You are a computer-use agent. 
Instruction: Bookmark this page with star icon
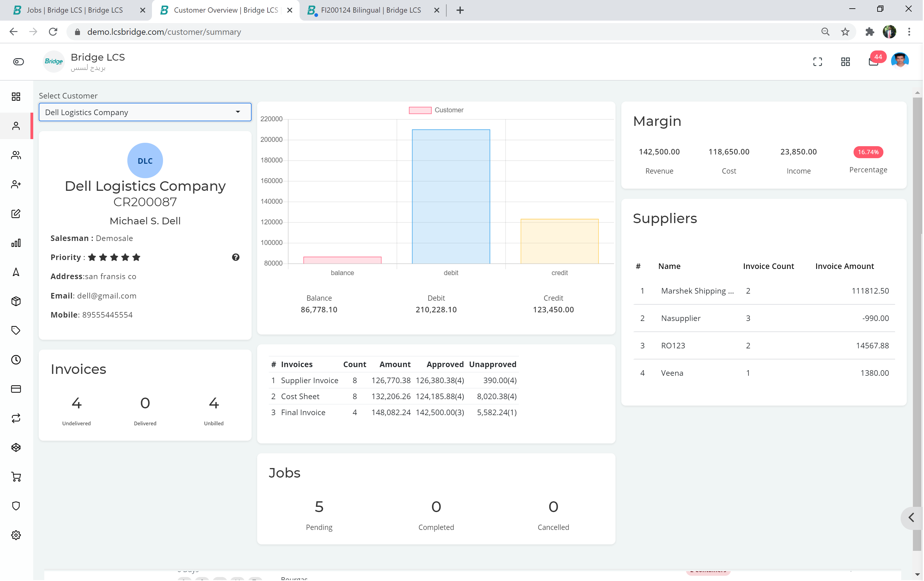(x=845, y=32)
